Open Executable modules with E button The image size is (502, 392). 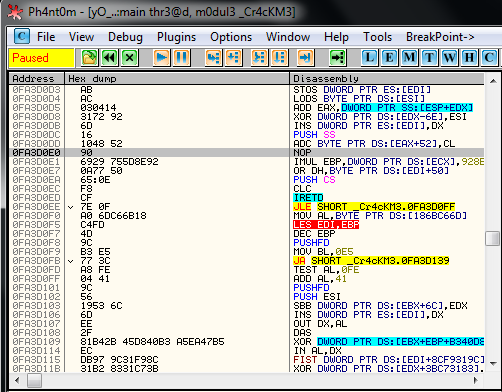click(x=389, y=58)
